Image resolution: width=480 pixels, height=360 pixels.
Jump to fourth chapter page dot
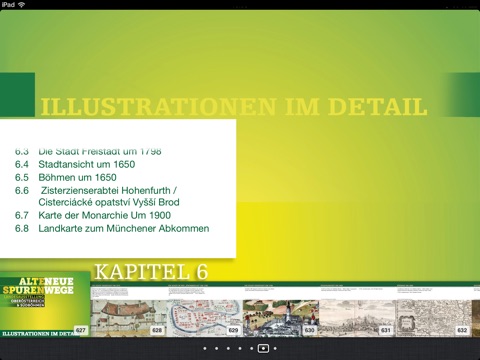pyautogui.click(x=240, y=348)
